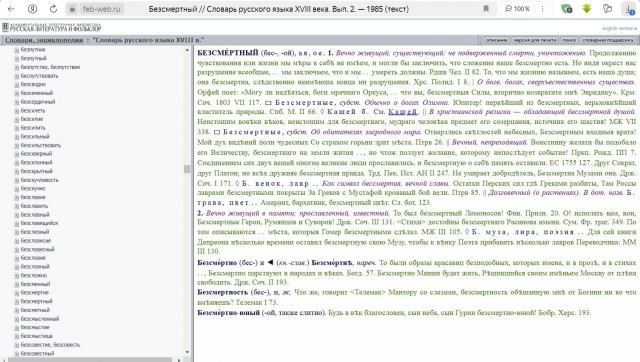This screenshot has height=362, width=640.
Task: Click the padlock site security icon
Action: point(72,9)
